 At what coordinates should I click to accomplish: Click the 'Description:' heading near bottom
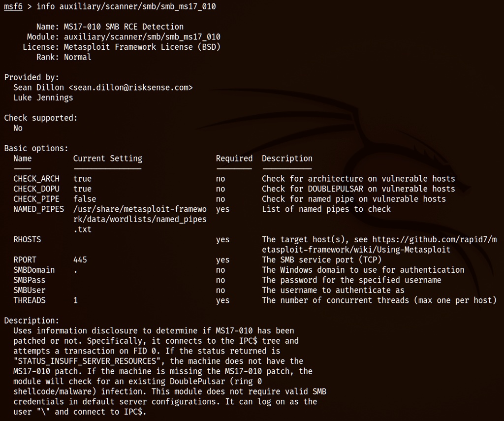(31, 321)
